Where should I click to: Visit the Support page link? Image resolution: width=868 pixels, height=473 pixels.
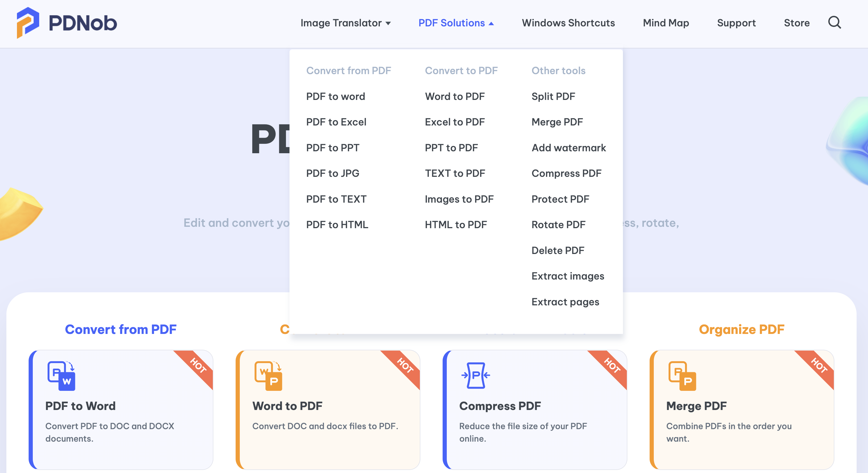(736, 23)
